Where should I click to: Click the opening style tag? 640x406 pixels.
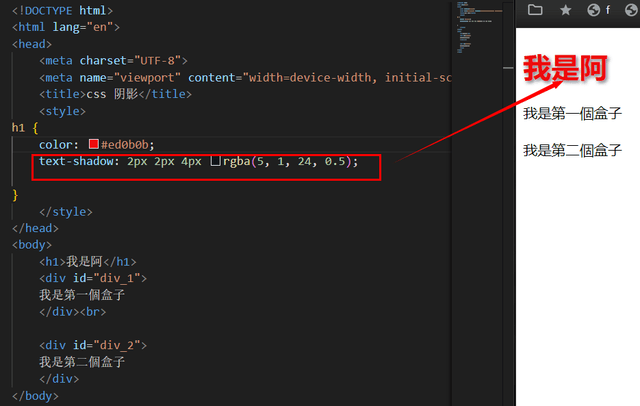pos(63,111)
